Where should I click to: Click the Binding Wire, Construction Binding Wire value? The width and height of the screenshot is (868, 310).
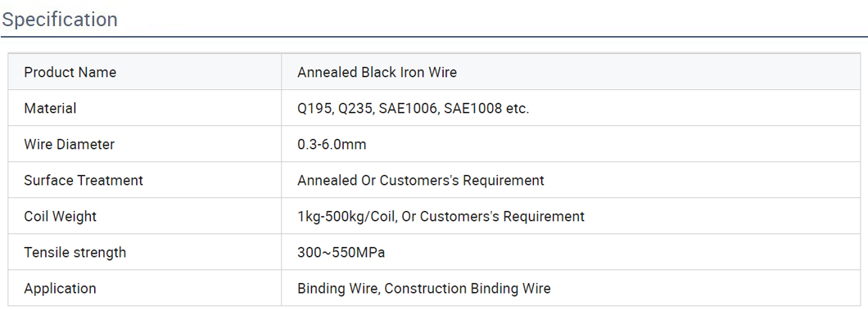pos(424,289)
